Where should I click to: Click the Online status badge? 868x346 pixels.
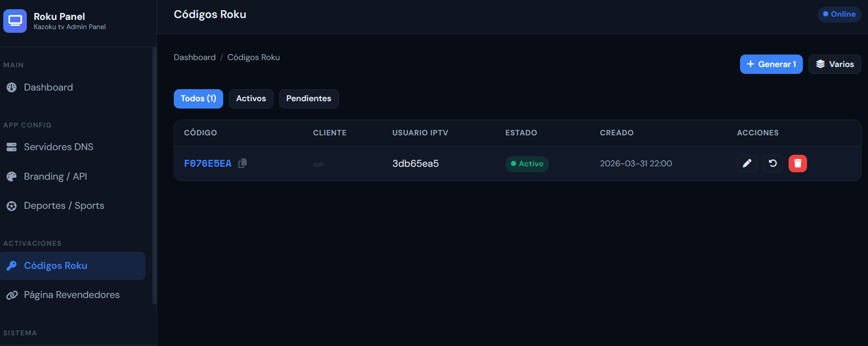click(839, 14)
